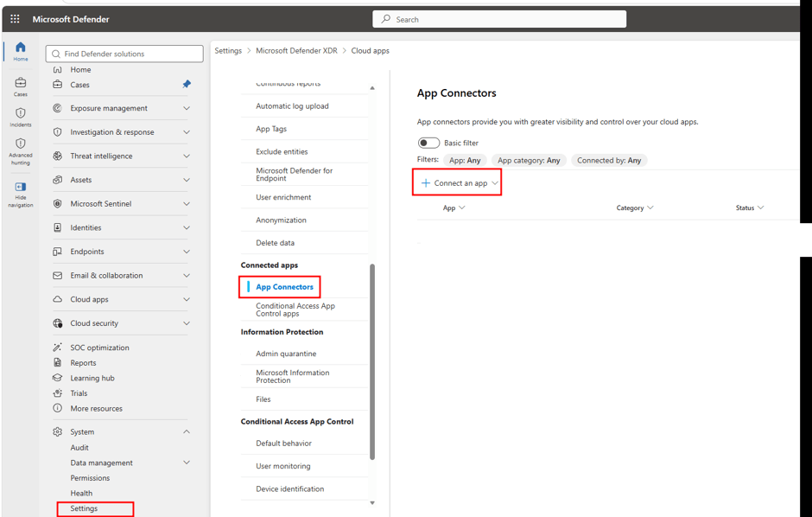The image size is (812, 517).
Task: Expand the Endpoints chevron
Action: [x=187, y=252]
